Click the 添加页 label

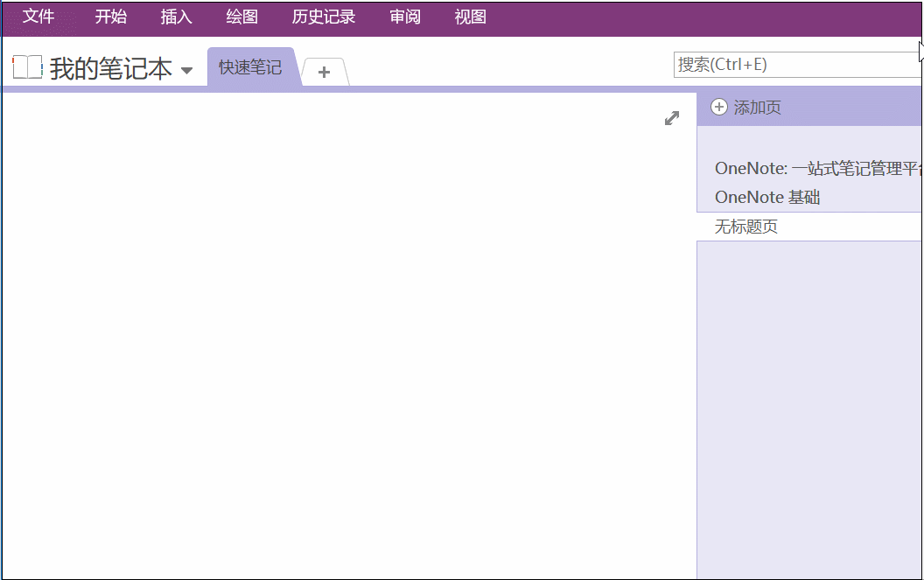tap(757, 108)
